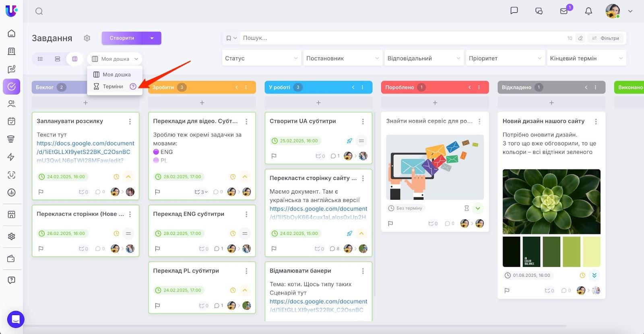Open the chat widget button at bottom left

pos(16,320)
